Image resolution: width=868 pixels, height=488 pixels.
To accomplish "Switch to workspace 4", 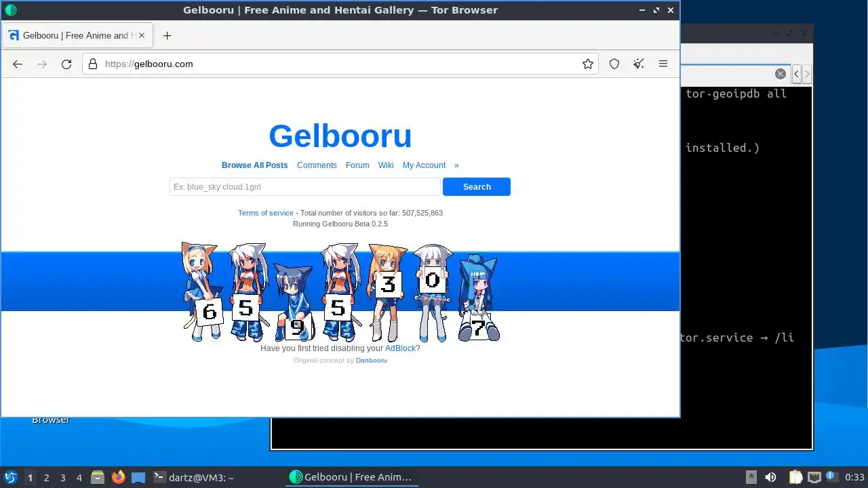I will (x=79, y=478).
